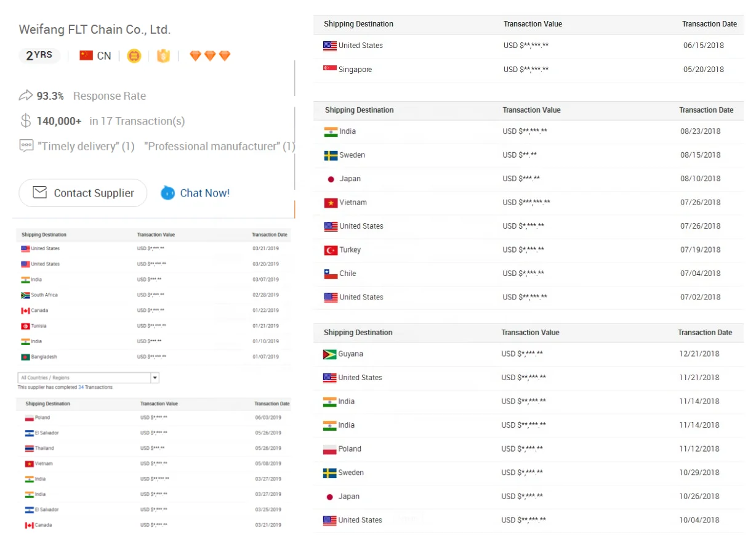Click the response rate arrow icon

[x=26, y=96]
